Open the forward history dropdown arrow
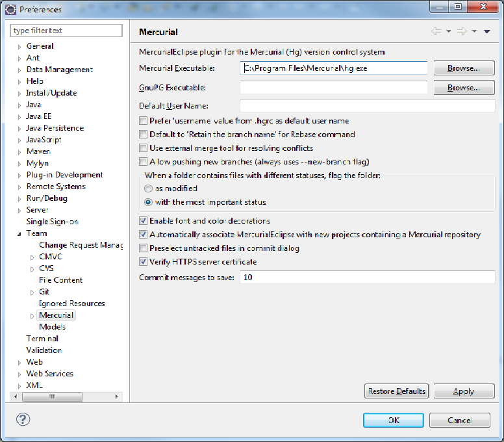Screen dimensions: 504x442 (x=474, y=31)
